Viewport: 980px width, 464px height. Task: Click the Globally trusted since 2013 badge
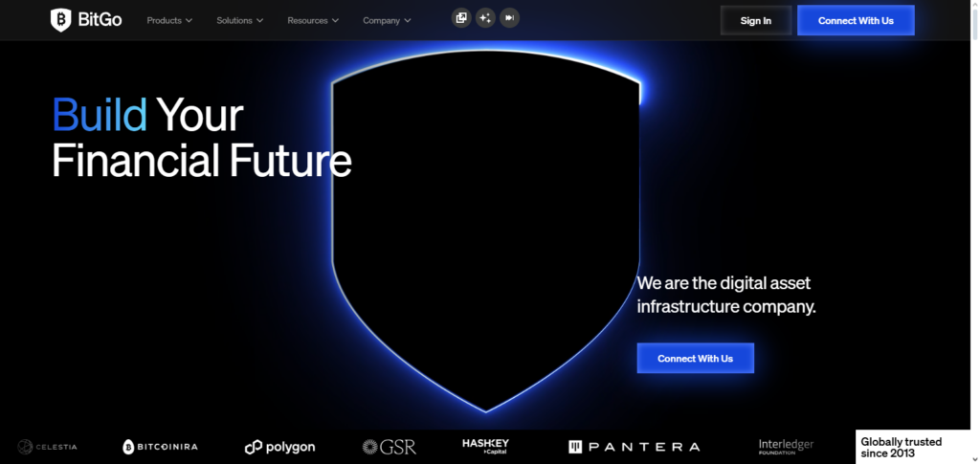click(912, 447)
